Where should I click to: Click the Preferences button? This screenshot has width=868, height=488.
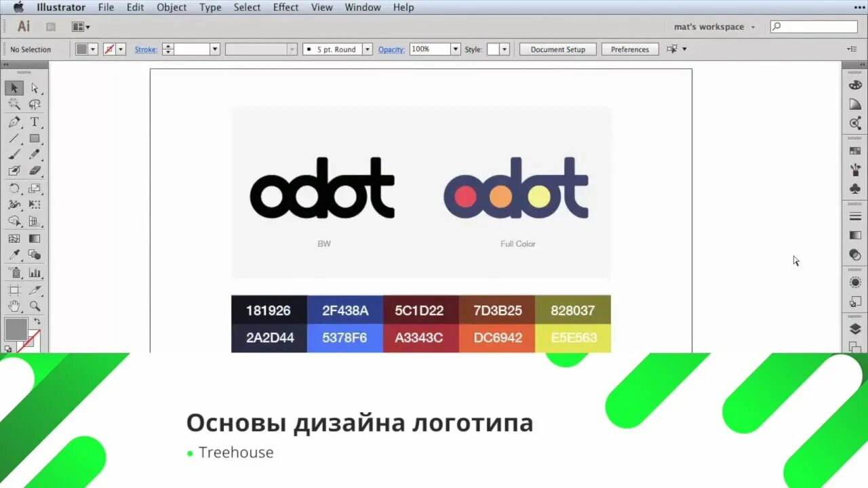pyautogui.click(x=630, y=49)
